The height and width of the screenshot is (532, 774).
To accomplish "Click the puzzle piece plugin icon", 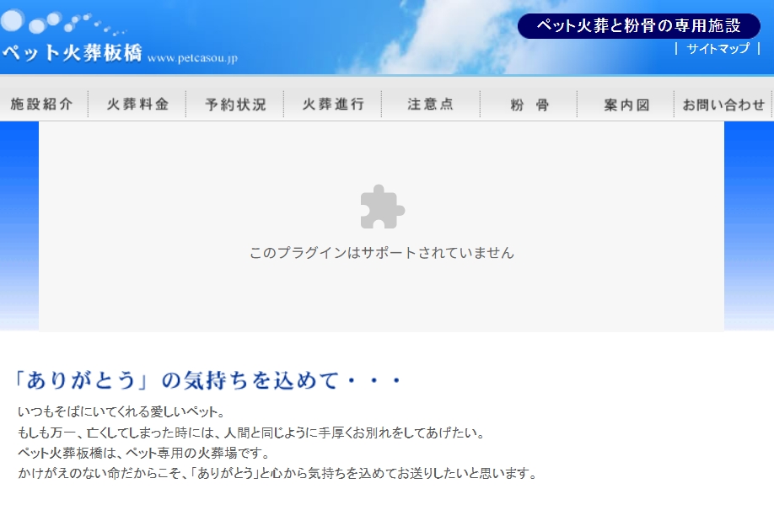I will tap(382, 207).
